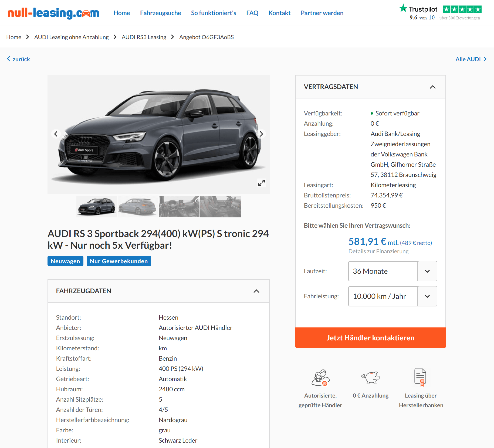
Task: Go back via zurück link
Action: [x=18, y=59]
